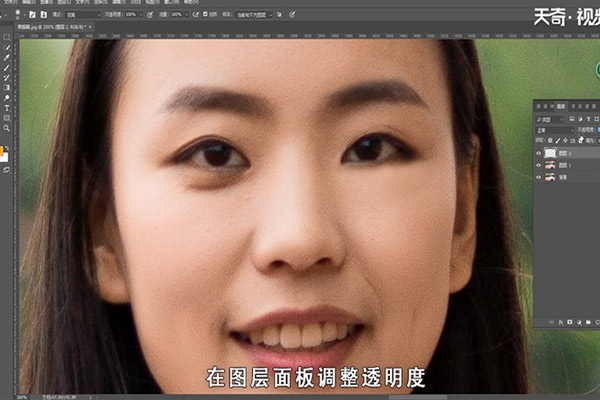This screenshot has width=600, height=400.
Task: Expand the status bar info arrow
Action: tap(91, 397)
